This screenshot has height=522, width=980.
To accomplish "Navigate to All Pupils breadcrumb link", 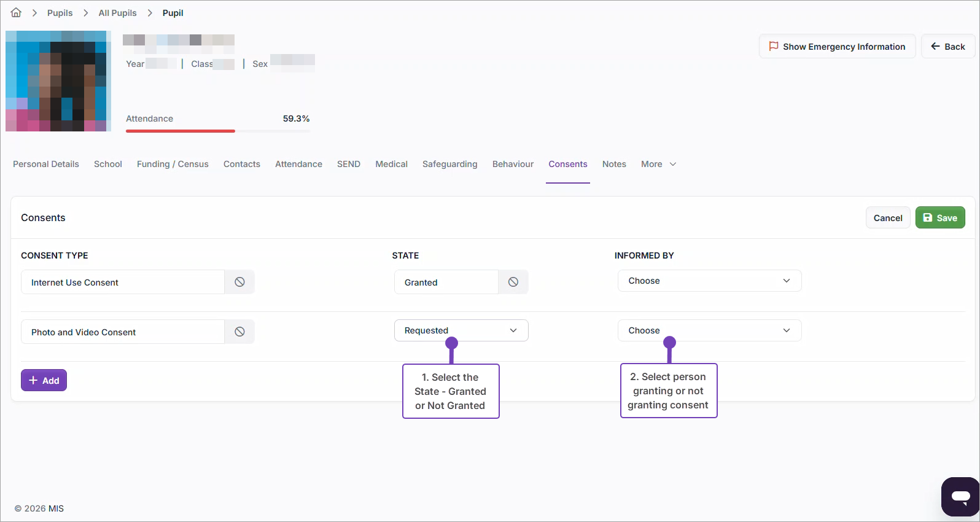I will tap(117, 13).
